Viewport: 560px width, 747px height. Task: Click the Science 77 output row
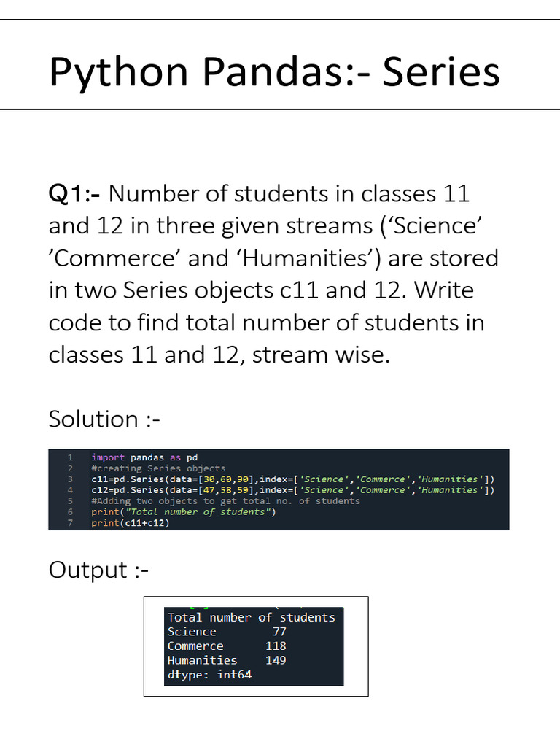227,632
